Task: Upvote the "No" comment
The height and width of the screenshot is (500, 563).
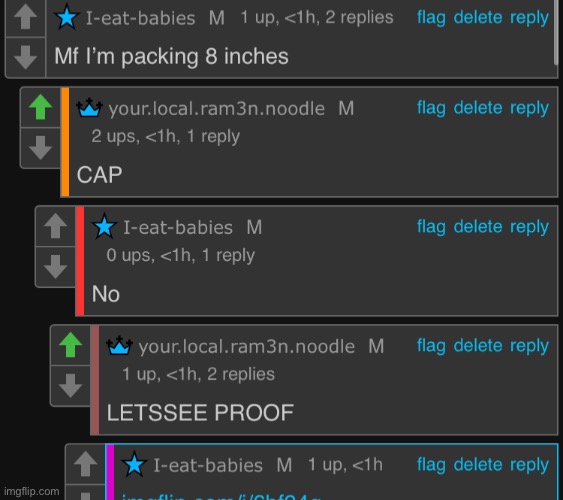Action: tap(56, 226)
